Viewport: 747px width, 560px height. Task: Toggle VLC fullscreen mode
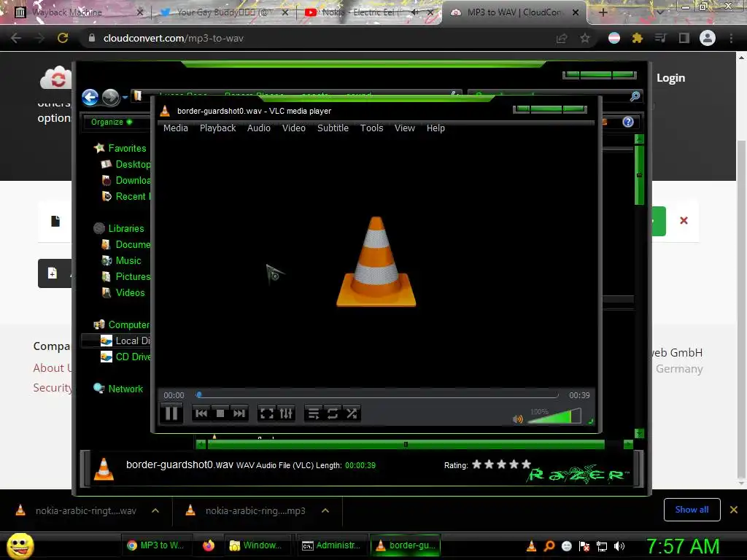pos(267,413)
